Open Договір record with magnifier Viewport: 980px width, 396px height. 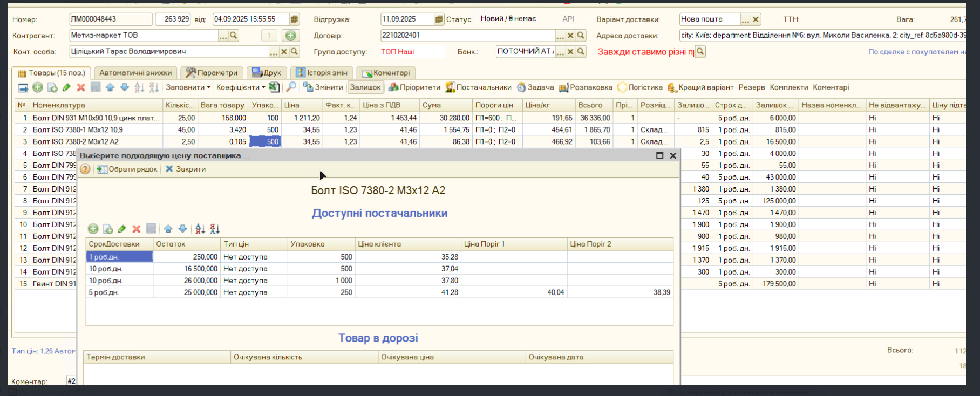[581, 36]
